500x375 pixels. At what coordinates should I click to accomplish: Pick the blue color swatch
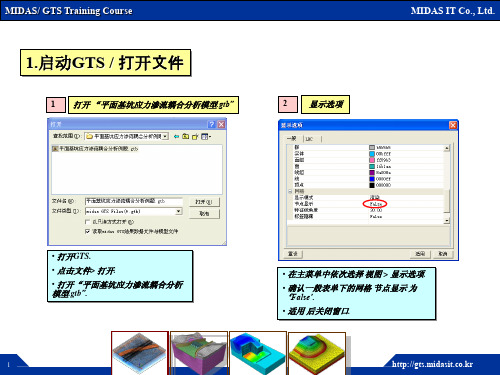[372, 179]
